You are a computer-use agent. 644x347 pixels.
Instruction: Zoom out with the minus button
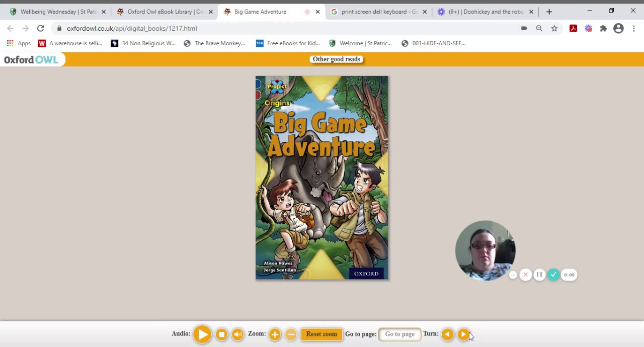[291, 334]
